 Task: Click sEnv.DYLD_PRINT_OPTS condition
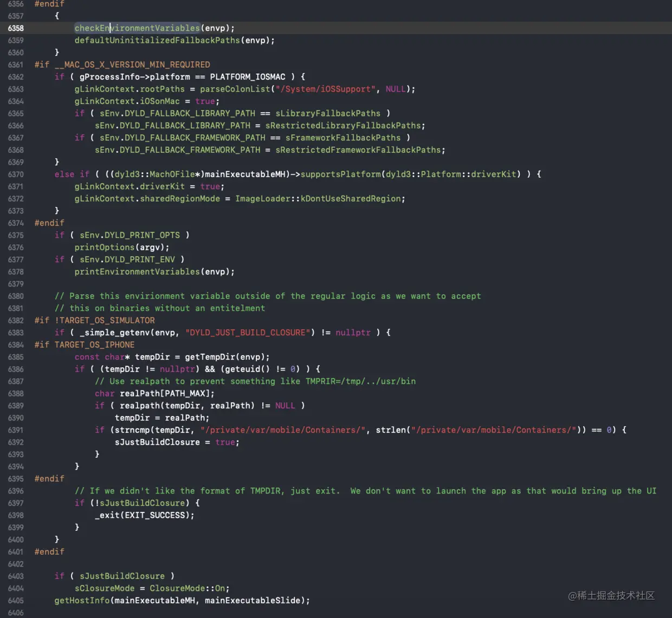click(130, 235)
